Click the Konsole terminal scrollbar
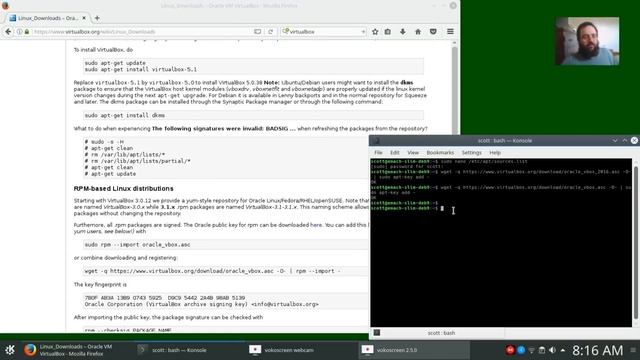The image size is (640, 360). click(x=636, y=241)
